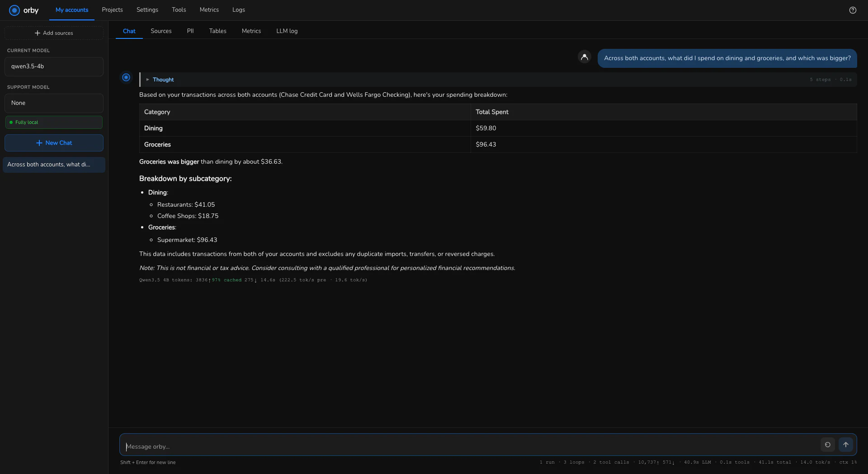Open the My accounts tab
This screenshot has width=868, height=474.
click(72, 10)
